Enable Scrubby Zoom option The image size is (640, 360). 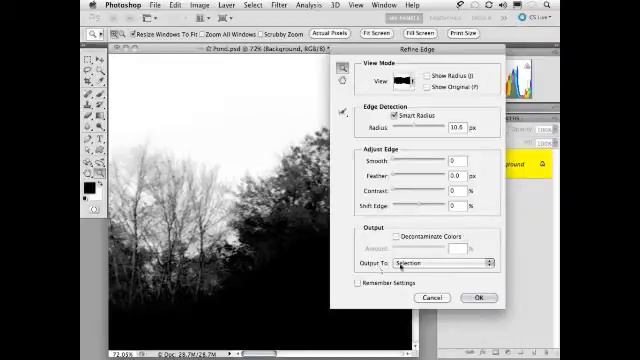pos(260,34)
